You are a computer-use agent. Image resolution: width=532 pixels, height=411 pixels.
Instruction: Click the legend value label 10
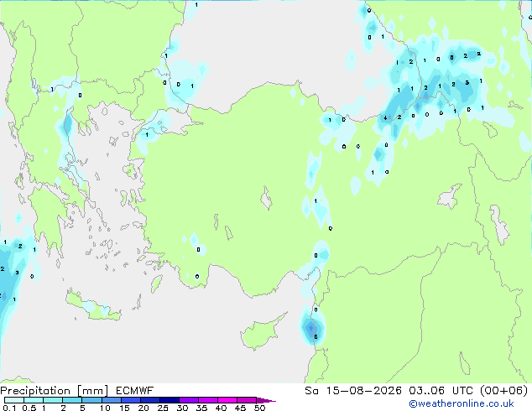(x=105, y=408)
